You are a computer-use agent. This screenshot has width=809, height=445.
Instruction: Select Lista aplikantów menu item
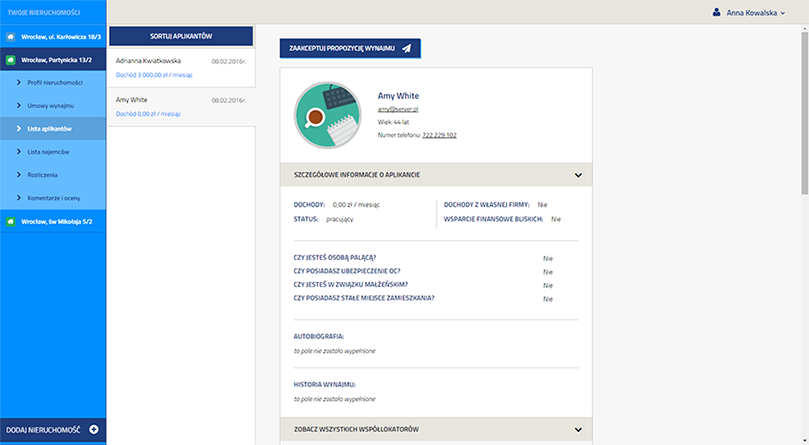click(53, 129)
